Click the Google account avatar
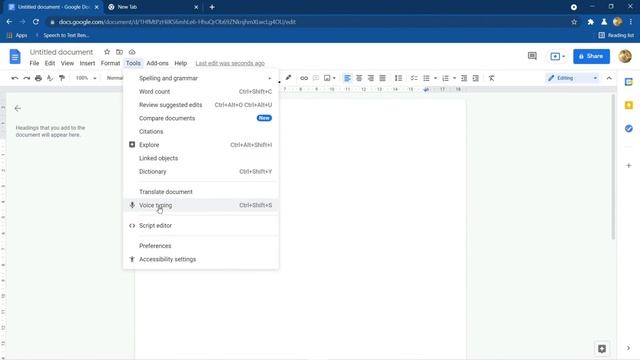Viewport: 640px width, 360px height. tap(625, 56)
